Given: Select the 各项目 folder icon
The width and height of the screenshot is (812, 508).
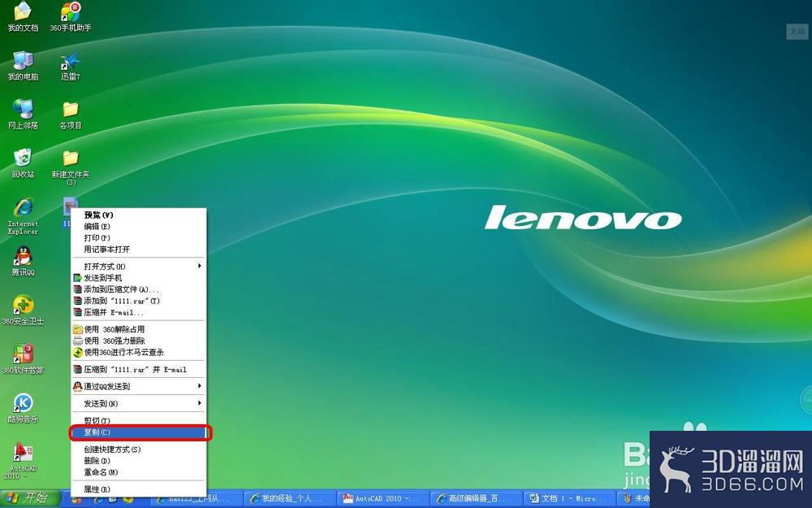Looking at the screenshot, I should click(x=71, y=115).
